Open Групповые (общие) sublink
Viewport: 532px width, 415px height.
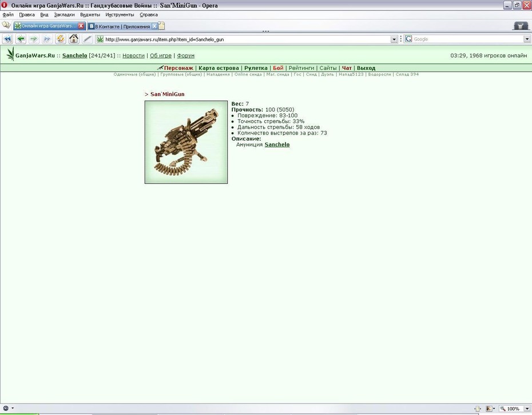(181, 74)
